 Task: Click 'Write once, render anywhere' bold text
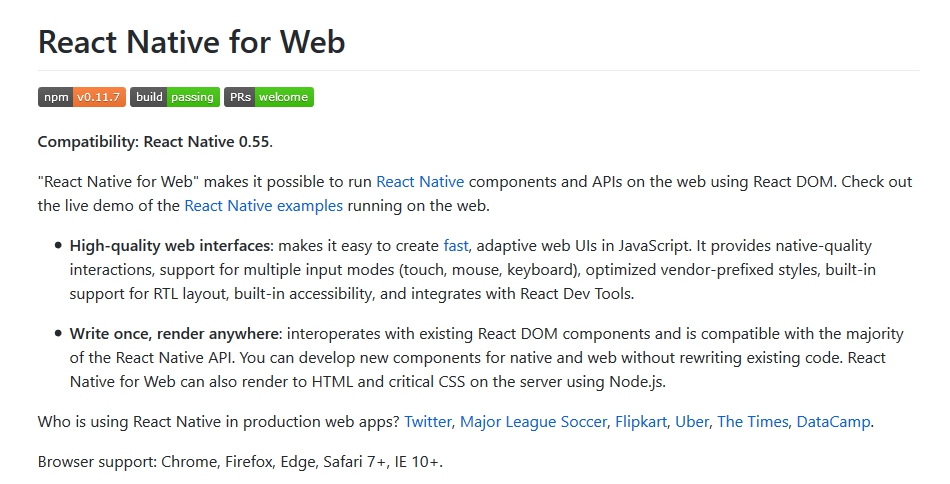pyautogui.click(x=174, y=334)
